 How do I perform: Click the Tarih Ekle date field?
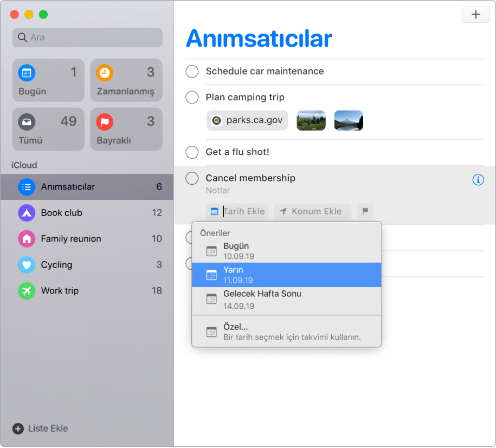pyautogui.click(x=237, y=211)
